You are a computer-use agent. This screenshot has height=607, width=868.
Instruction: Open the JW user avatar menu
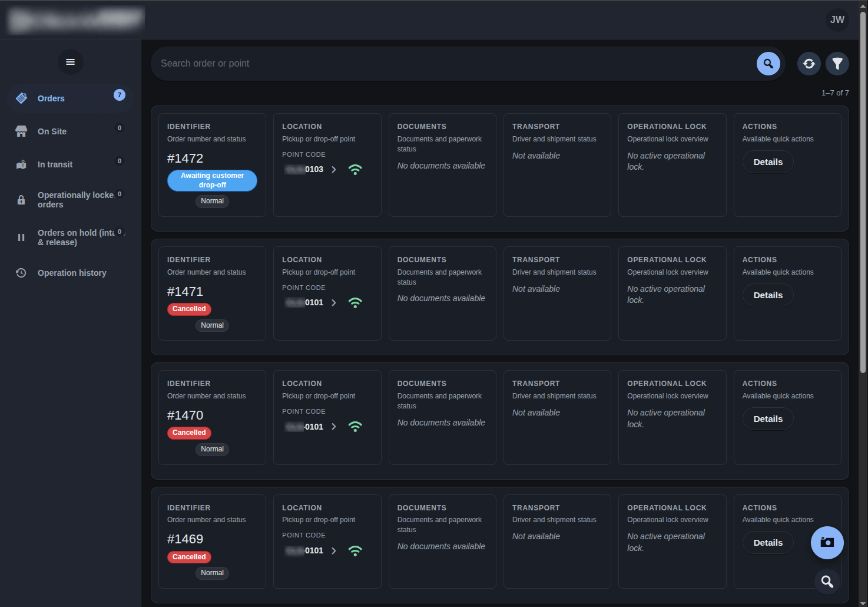(x=837, y=19)
